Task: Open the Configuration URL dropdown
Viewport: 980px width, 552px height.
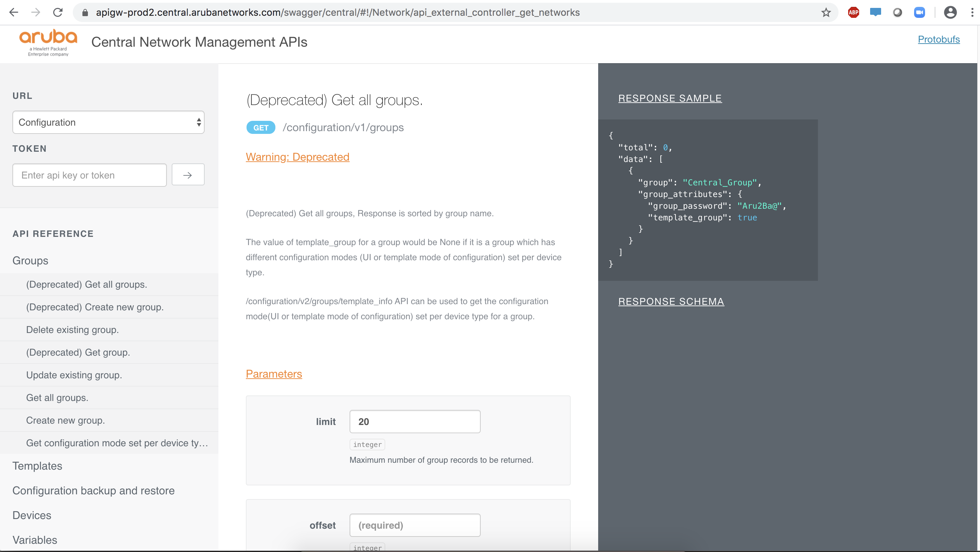Action: click(x=109, y=122)
